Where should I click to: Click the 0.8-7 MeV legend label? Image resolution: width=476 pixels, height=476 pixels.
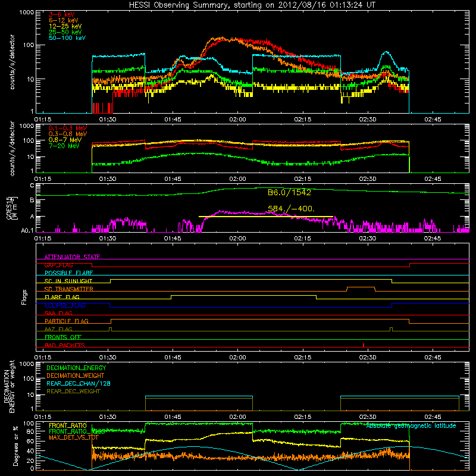[x=65, y=140]
